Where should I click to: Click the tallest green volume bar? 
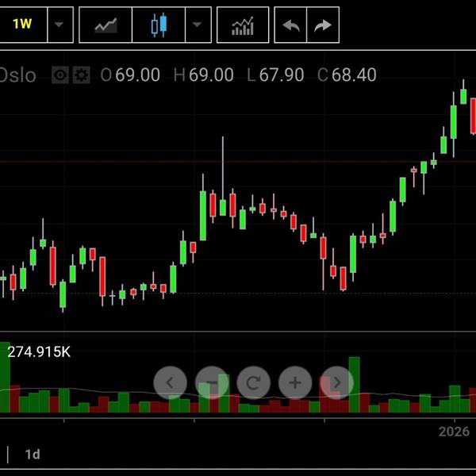pyautogui.click(x=5, y=378)
